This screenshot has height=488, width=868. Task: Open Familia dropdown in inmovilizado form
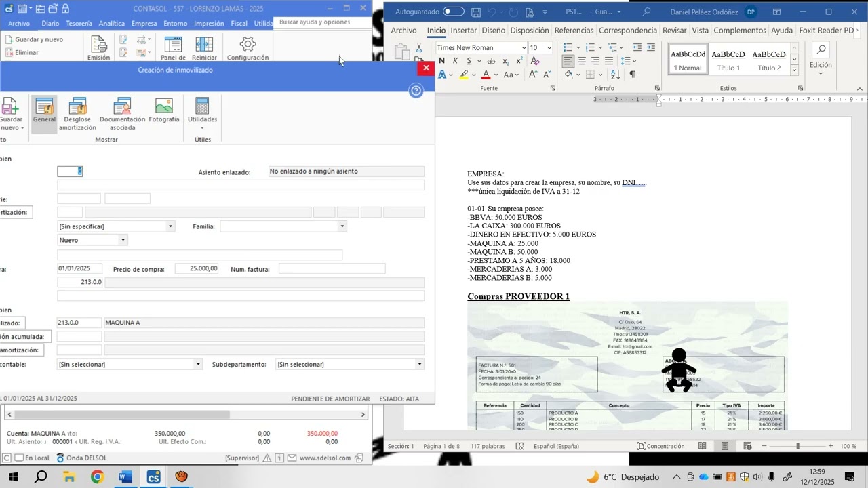click(x=342, y=226)
